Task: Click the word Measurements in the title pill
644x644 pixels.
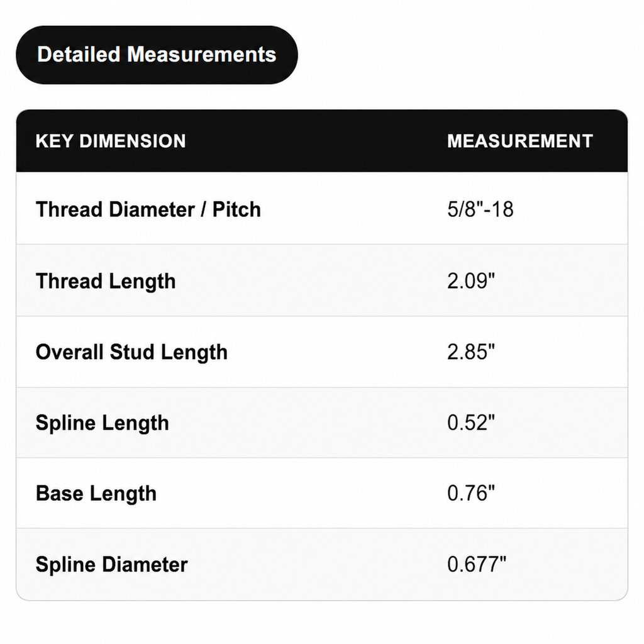Action: click(x=201, y=55)
